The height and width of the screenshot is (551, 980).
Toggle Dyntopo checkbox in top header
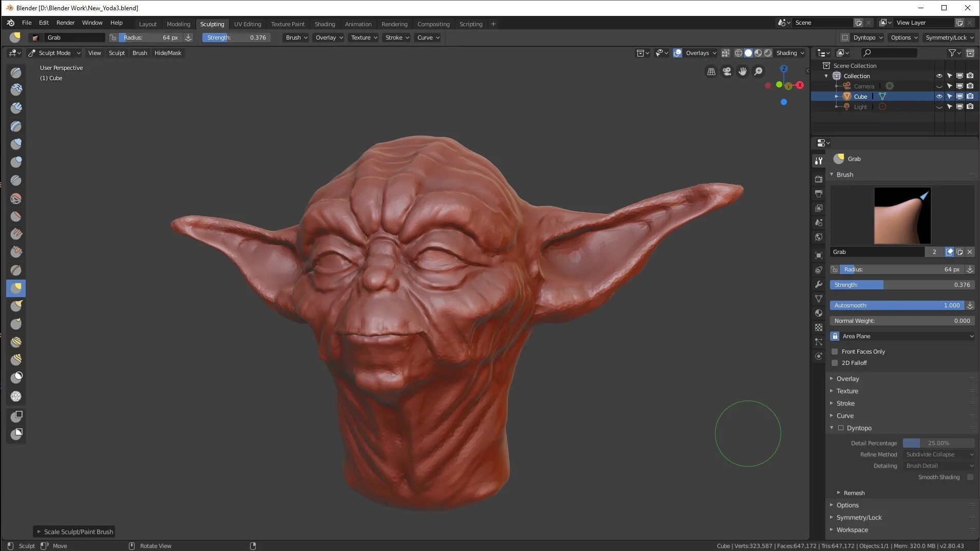coord(845,38)
